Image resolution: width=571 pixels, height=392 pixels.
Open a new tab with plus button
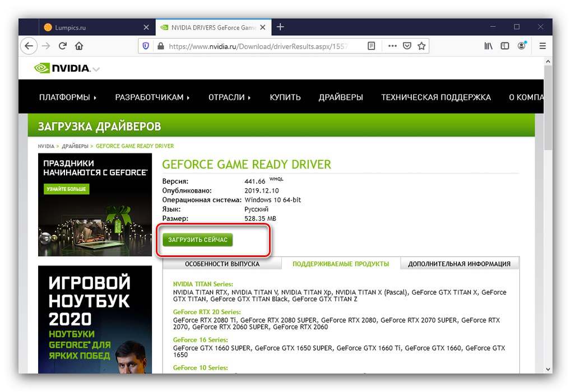280,27
